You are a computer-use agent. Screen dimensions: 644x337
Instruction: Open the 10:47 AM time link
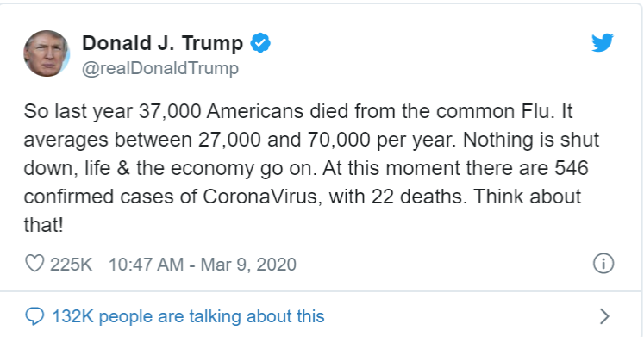point(146,265)
